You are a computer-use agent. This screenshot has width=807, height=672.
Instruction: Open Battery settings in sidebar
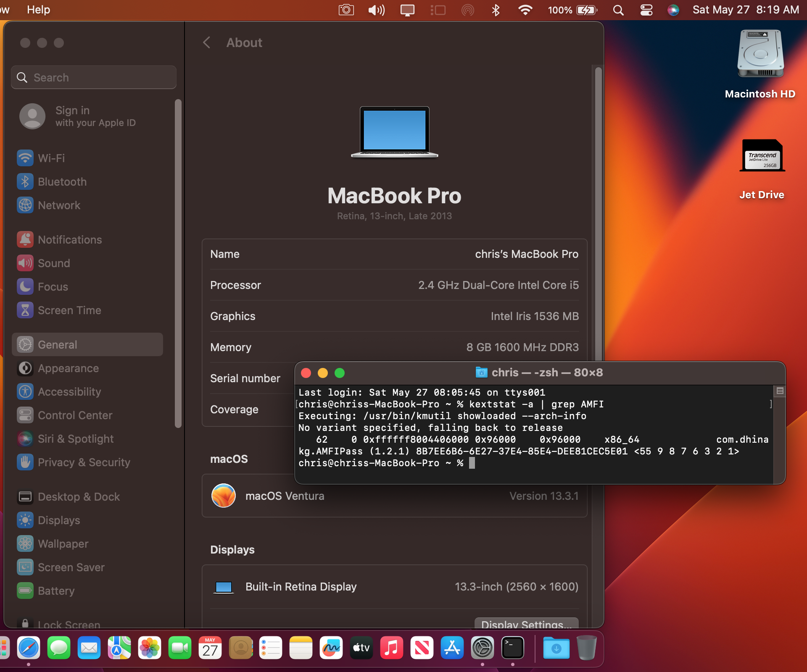(x=87, y=591)
